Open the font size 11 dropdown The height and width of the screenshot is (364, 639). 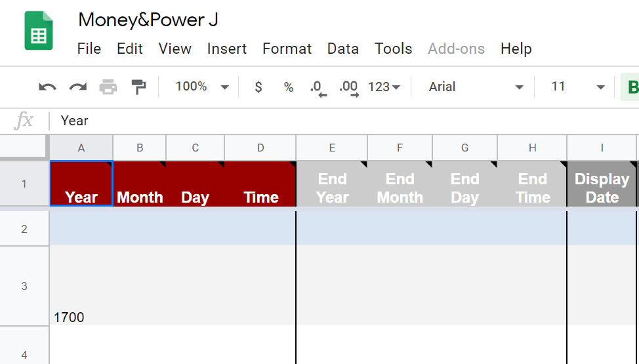[577, 87]
